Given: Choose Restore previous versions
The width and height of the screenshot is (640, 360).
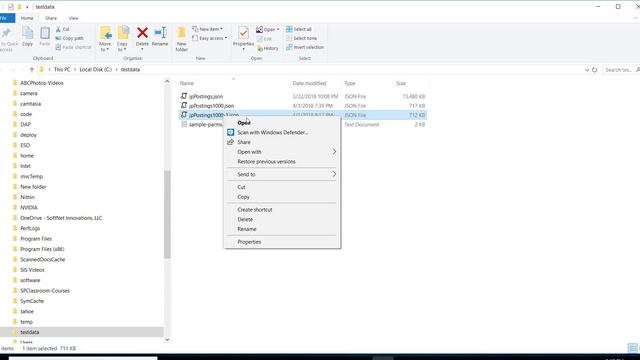Looking at the screenshot, I should click(282, 162).
